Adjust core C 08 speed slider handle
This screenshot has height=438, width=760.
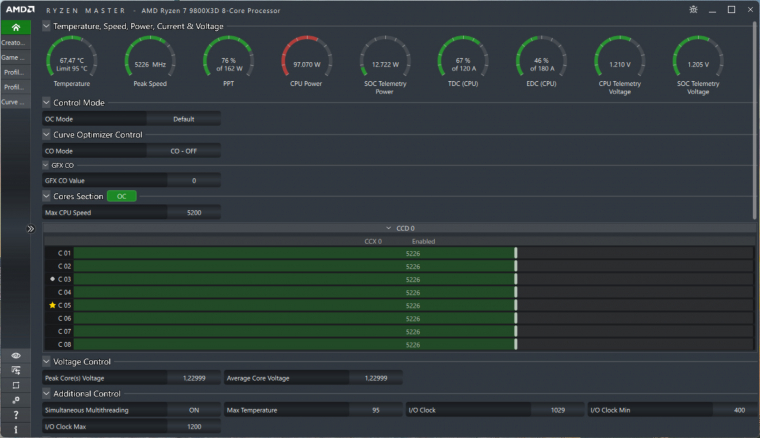pyautogui.click(x=516, y=344)
